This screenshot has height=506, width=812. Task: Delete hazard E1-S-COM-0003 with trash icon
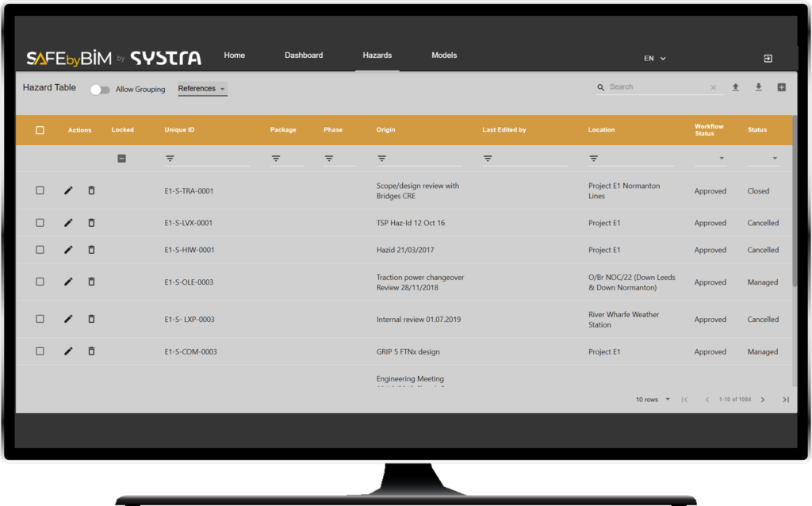point(91,351)
